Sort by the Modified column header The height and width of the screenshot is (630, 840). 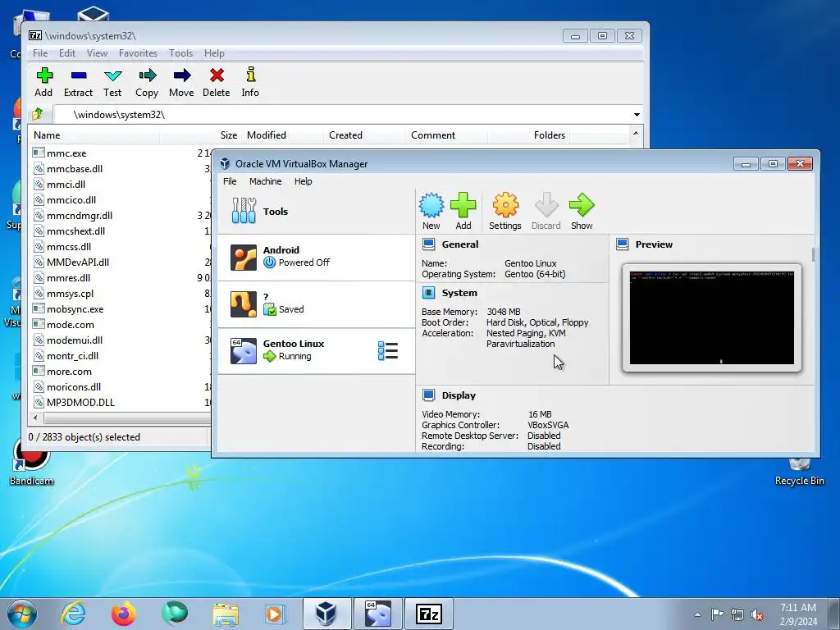pos(282,135)
